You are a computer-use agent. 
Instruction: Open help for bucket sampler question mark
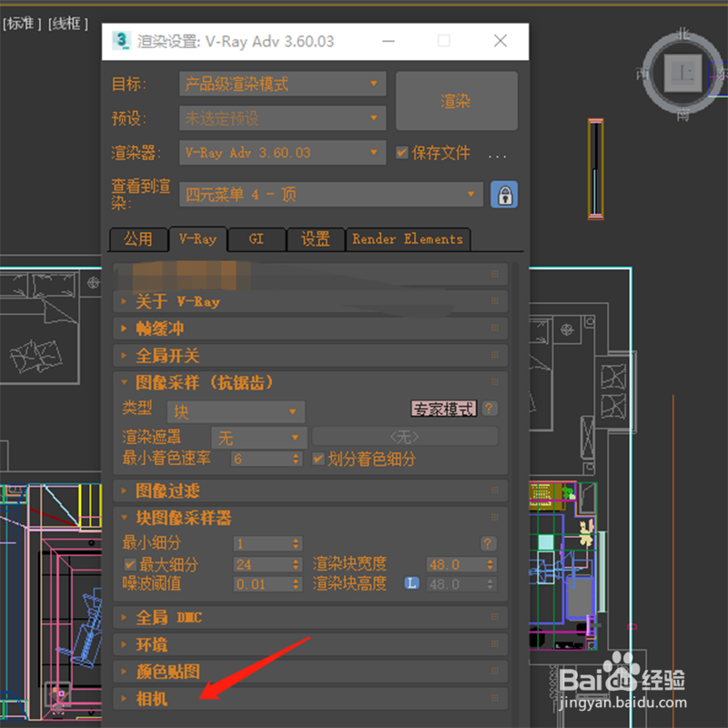click(x=488, y=543)
